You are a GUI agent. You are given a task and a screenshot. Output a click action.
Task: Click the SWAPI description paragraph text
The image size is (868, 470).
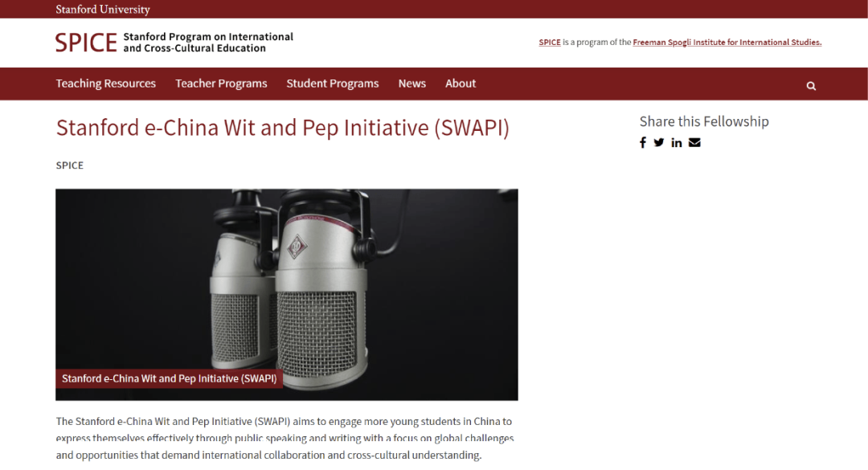tap(285, 438)
